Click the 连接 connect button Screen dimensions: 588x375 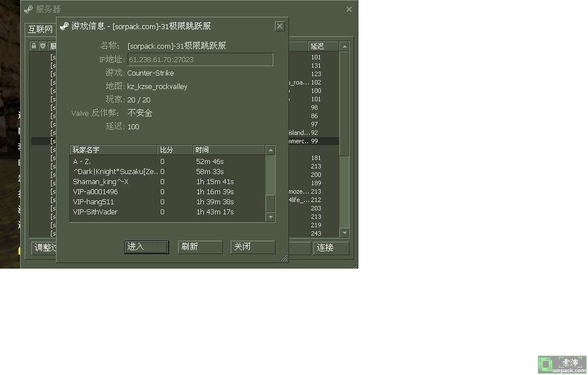[331, 248]
